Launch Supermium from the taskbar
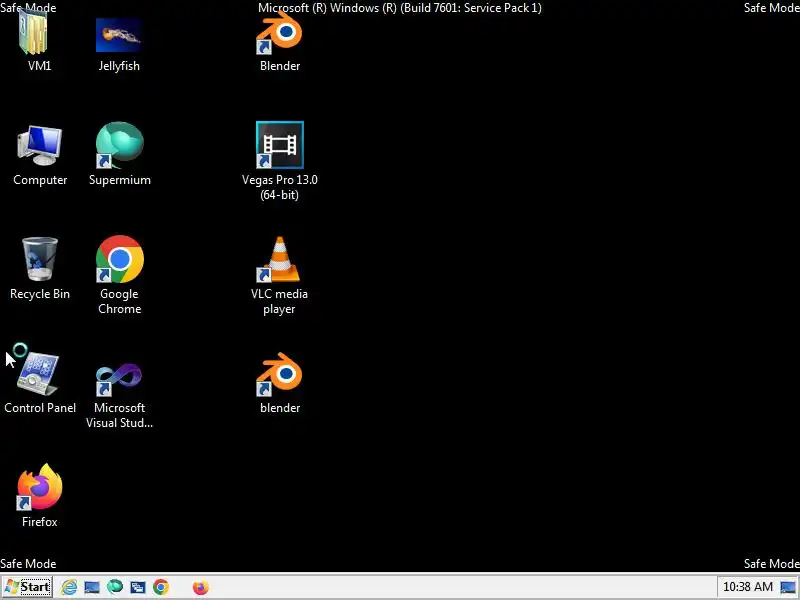This screenshot has height=600, width=800. point(115,587)
